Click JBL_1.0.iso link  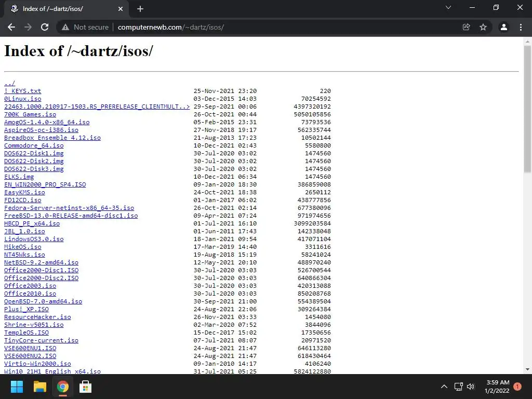tap(24, 231)
